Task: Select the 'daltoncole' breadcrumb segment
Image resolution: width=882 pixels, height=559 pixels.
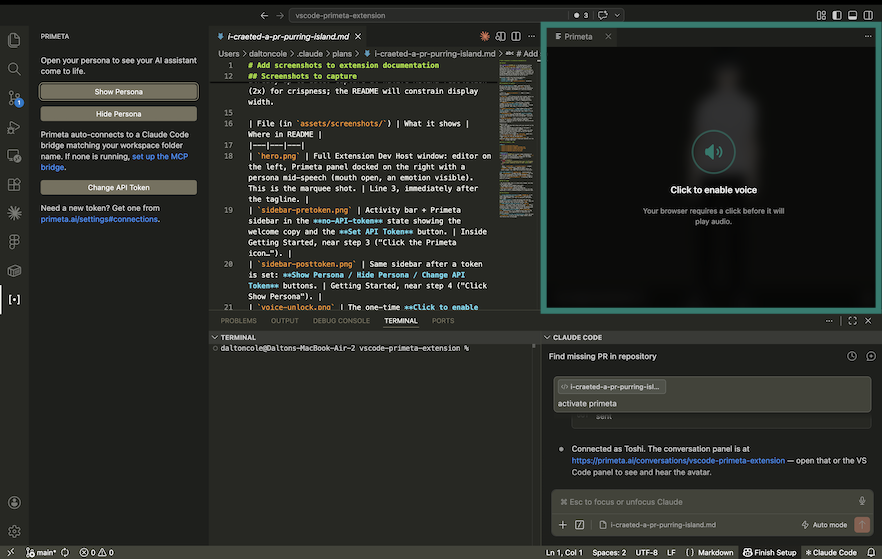Action: (268, 53)
